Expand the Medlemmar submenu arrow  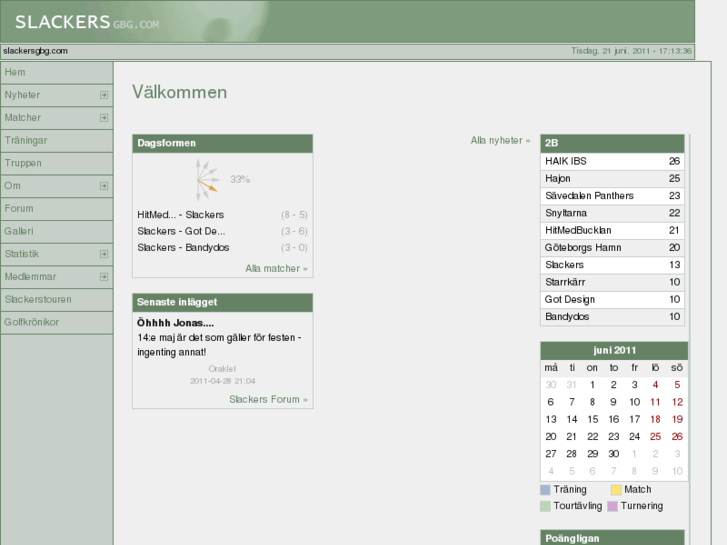[104, 277]
